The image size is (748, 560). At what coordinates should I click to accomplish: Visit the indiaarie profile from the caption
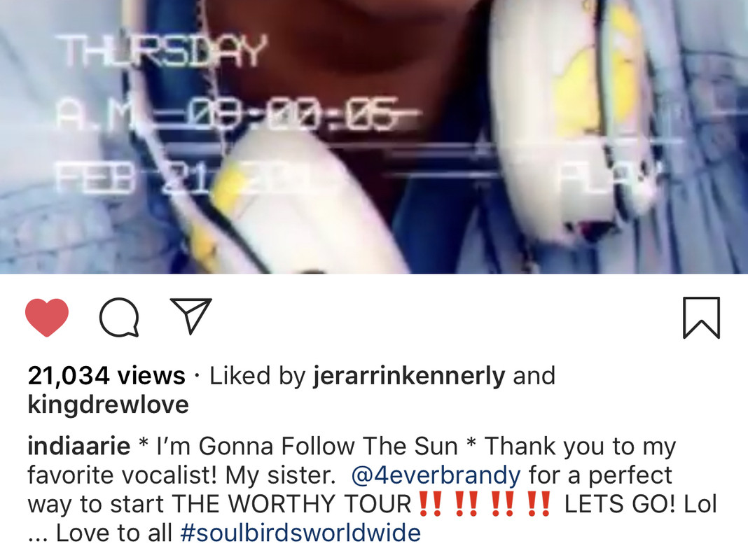(x=78, y=446)
